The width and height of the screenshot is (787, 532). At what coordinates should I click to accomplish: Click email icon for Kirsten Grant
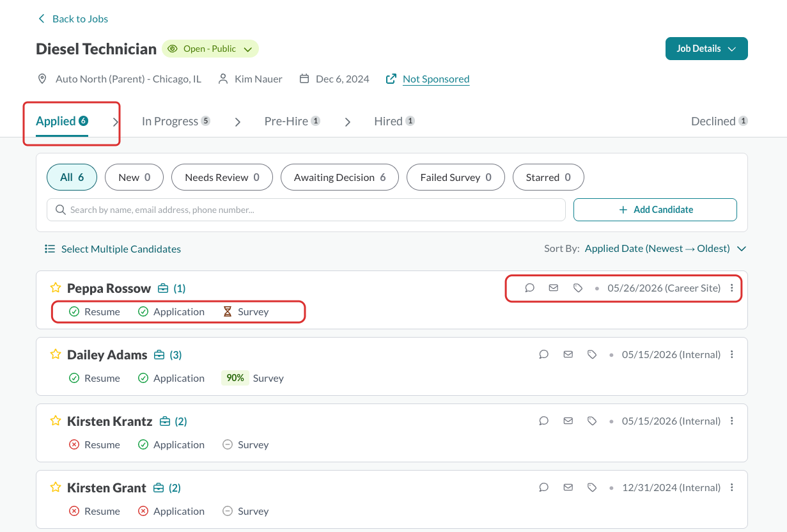coord(568,487)
